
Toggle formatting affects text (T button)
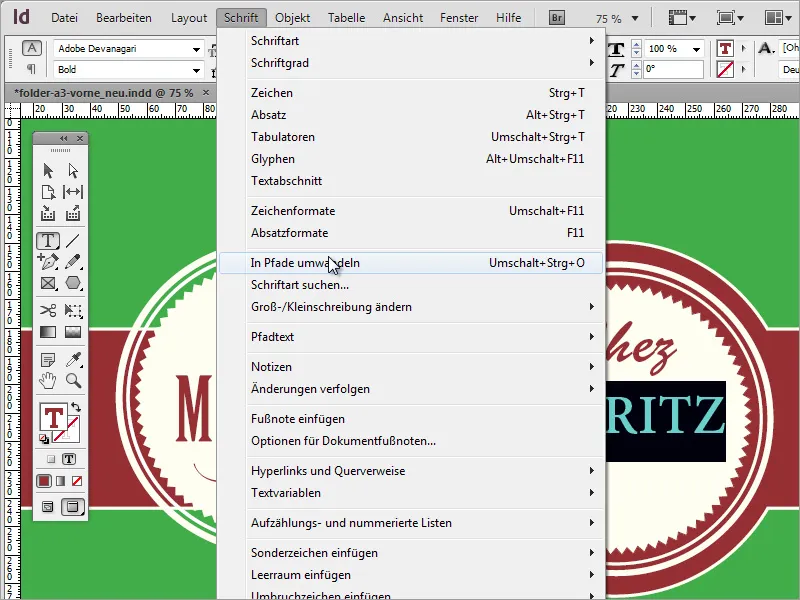(68, 459)
